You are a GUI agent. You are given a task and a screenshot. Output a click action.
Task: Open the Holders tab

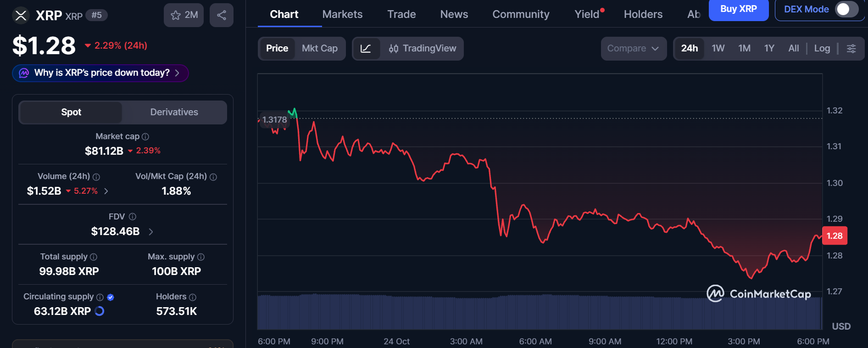point(643,14)
